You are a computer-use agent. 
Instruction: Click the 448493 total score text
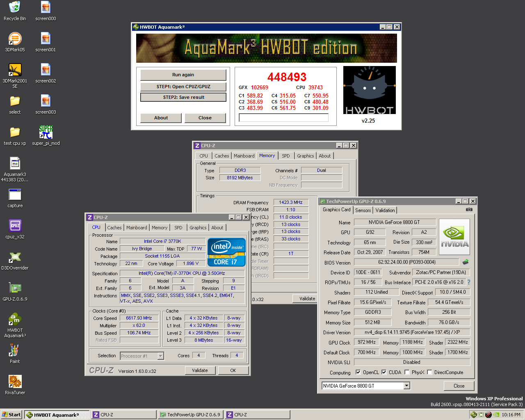click(x=287, y=77)
